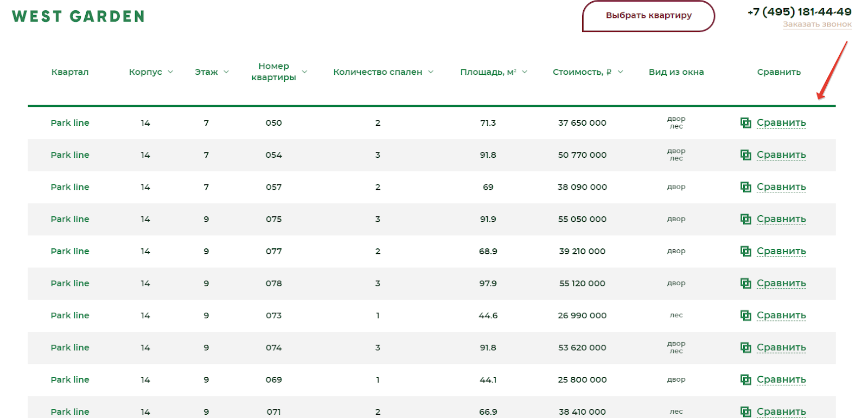Click compare icon for apartment 078
Viewport: 868px width, 418px height.
746,283
